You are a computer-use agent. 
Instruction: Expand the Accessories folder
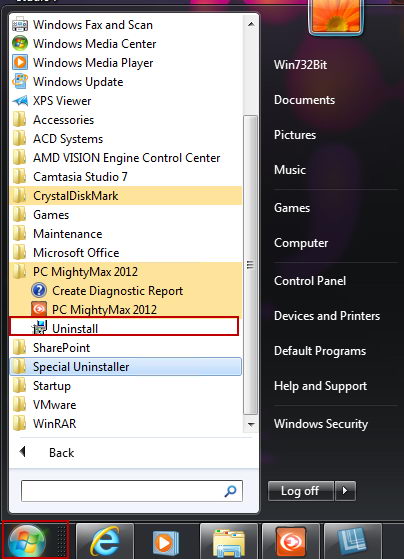tap(126, 119)
